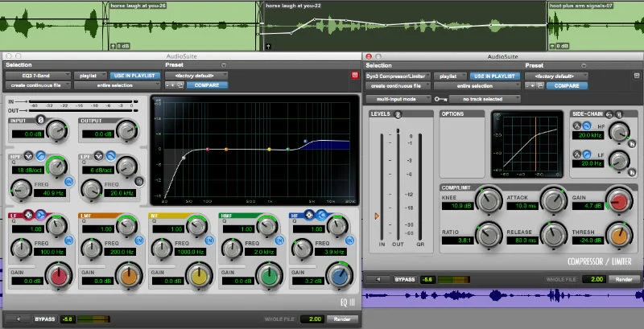Screen dimensions: 644x329
Task: Toggle the Levels phase invert icon in the Compressor
Action: click(x=397, y=114)
